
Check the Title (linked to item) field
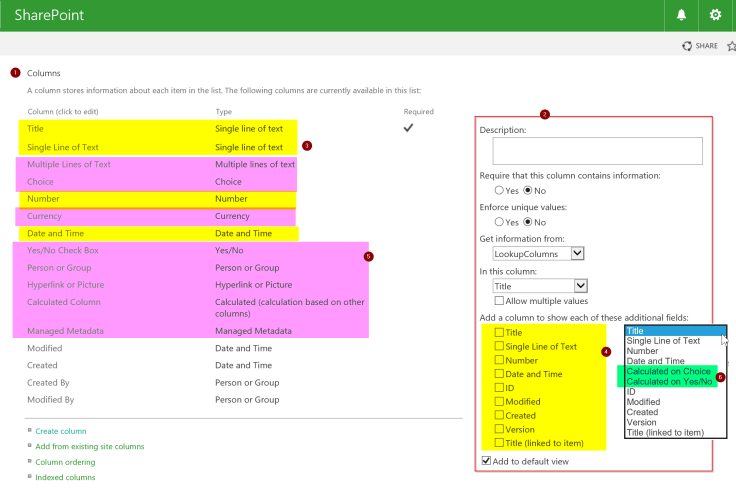pos(499,443)
